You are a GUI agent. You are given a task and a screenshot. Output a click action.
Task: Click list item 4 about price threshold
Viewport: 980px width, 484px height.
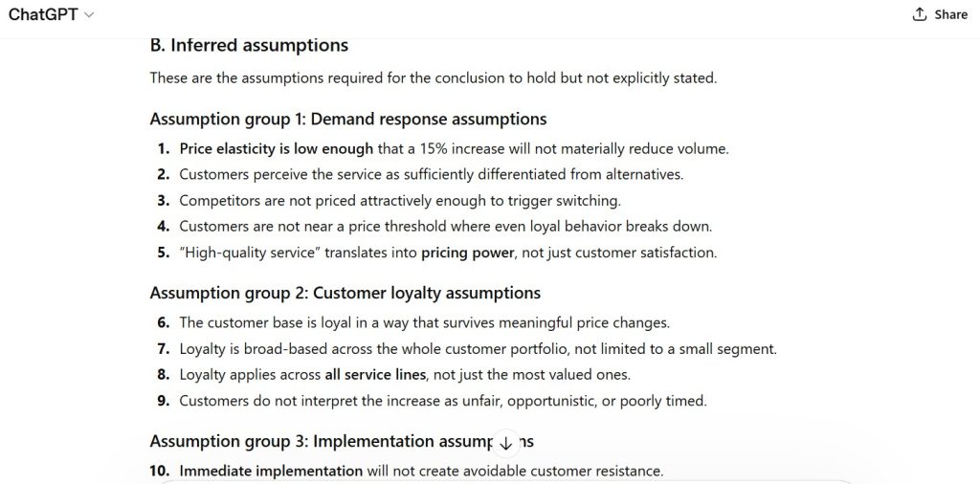[x=445, y=227]
